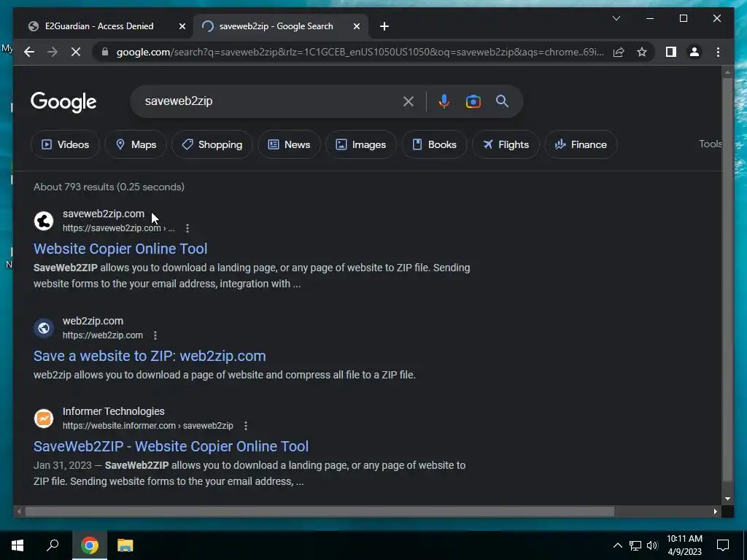Image resolution: width=747 pixels, height=560 pixels.
Task: Click the scroll-right arrow of scrollbar
Action: (716, 512)
